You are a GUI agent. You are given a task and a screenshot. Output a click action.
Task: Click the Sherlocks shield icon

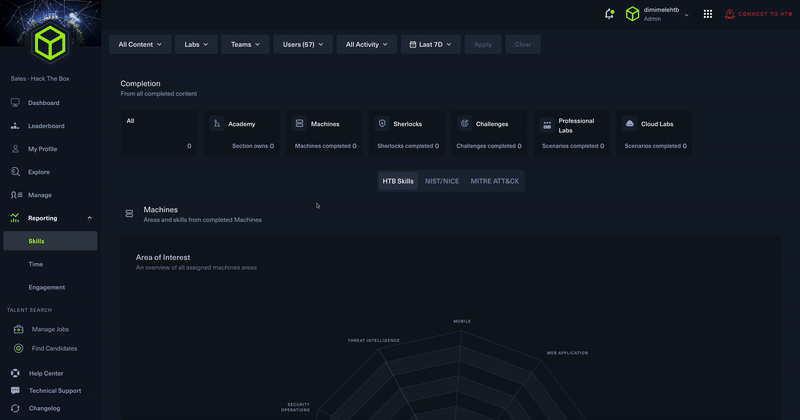click(382, 123)
